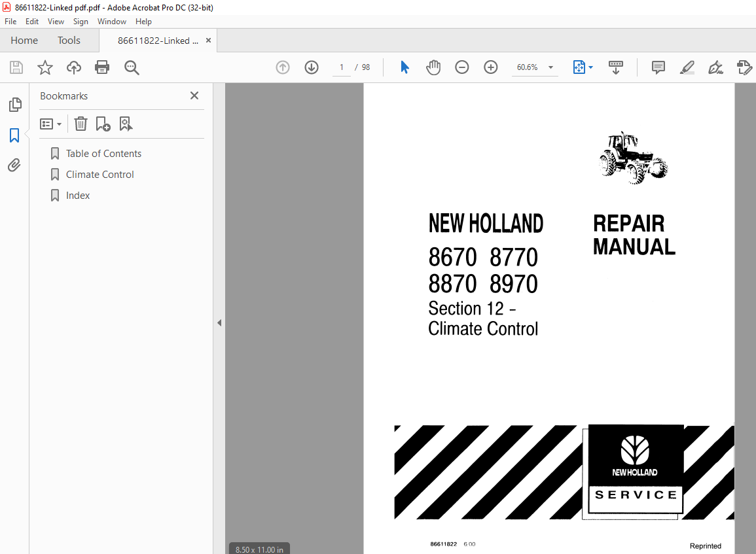Add a sticky note comment
Viewport: 756px width, 554px height.
point(658,67)
